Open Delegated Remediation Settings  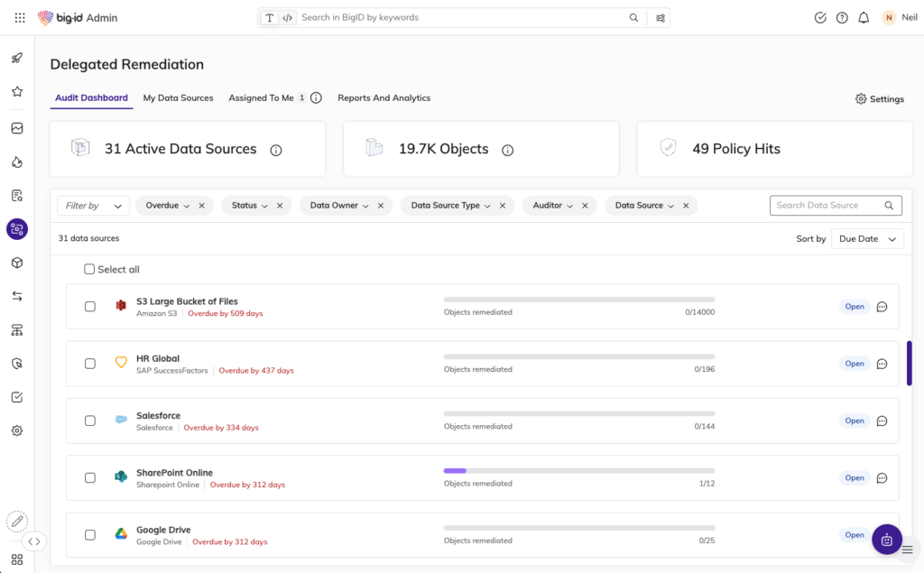pos(879,99)
